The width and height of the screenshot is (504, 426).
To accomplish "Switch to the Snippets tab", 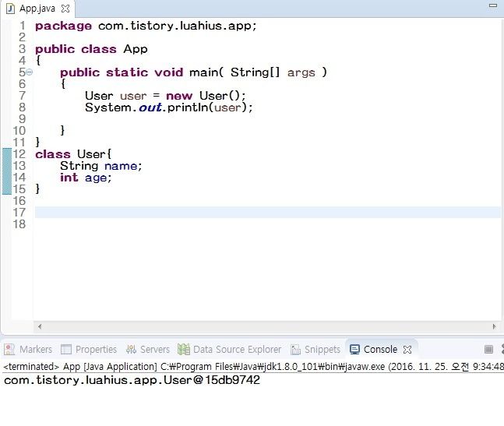I will (315, 349).
